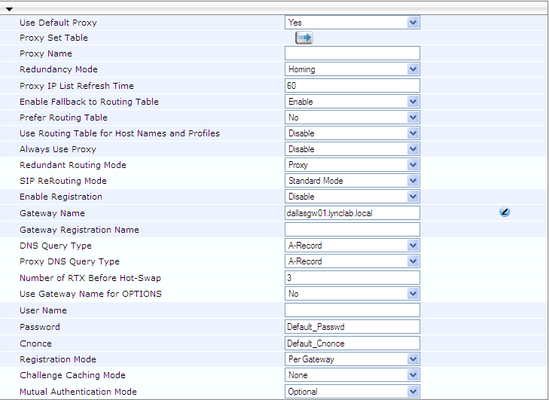Open the Registration Mode dropdown

click(x=352, y=359)
